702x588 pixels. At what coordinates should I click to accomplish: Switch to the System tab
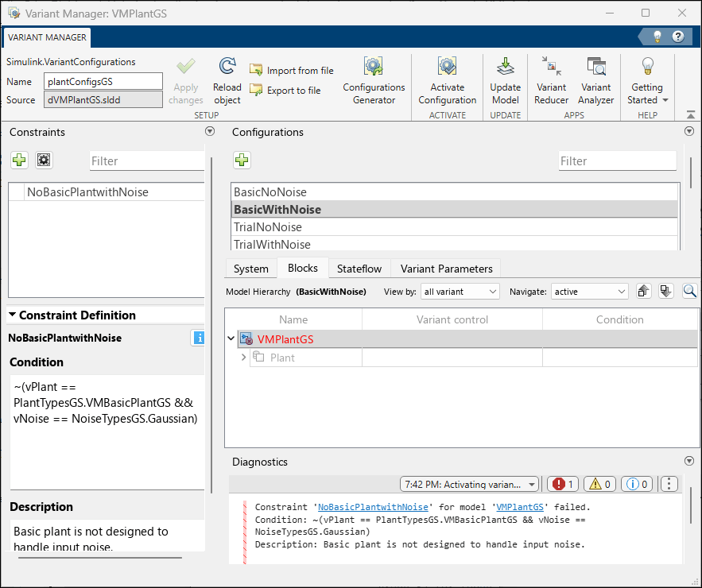[x=250, y=269]
